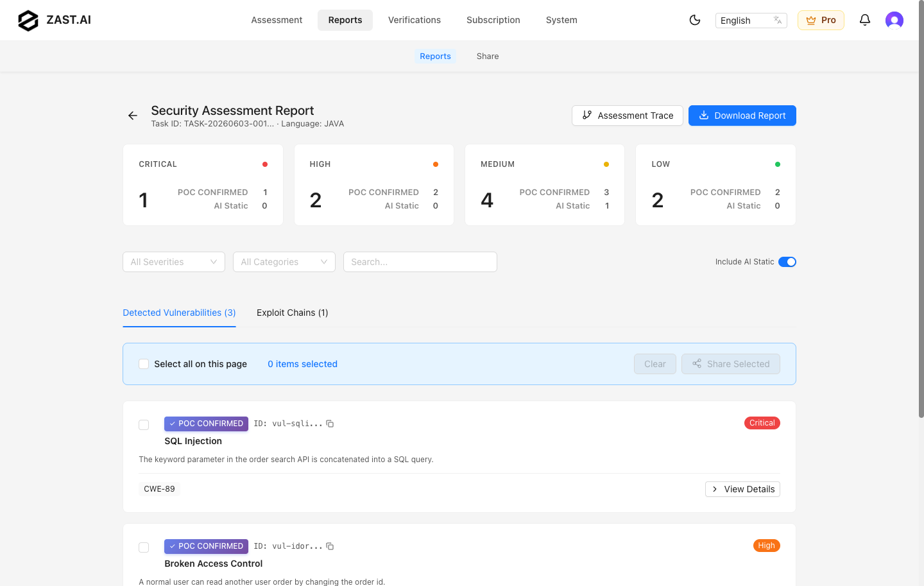Open Subscription in top navigation

point(493,20)
